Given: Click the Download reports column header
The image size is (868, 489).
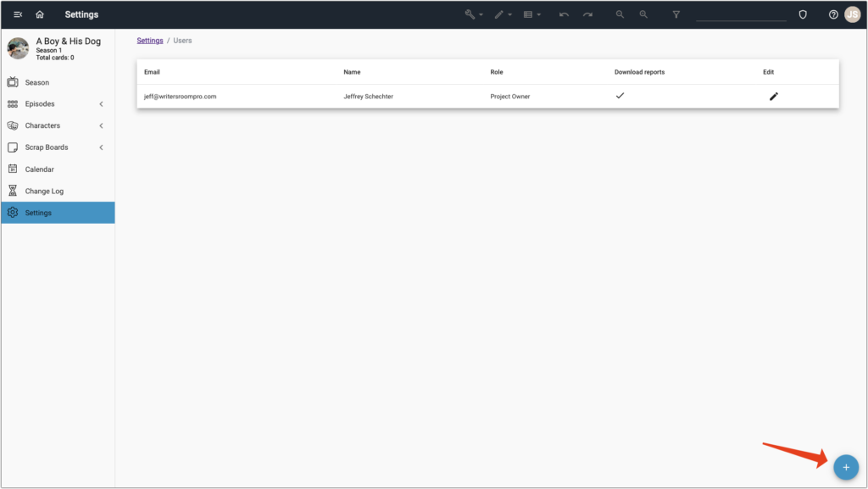Looking at the screenshot, I should click(x=639, y=72).
